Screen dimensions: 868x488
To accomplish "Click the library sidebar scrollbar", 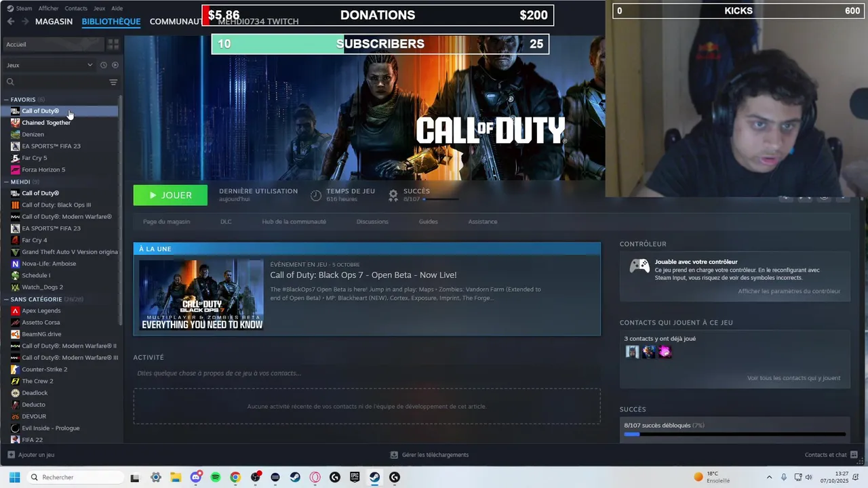I will [121, 210].
